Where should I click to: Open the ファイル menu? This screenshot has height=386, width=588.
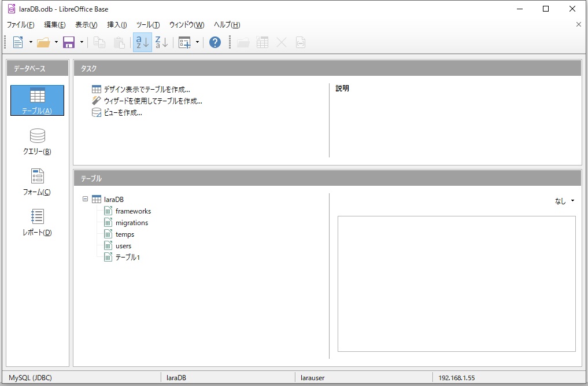[x=20, y=25]
